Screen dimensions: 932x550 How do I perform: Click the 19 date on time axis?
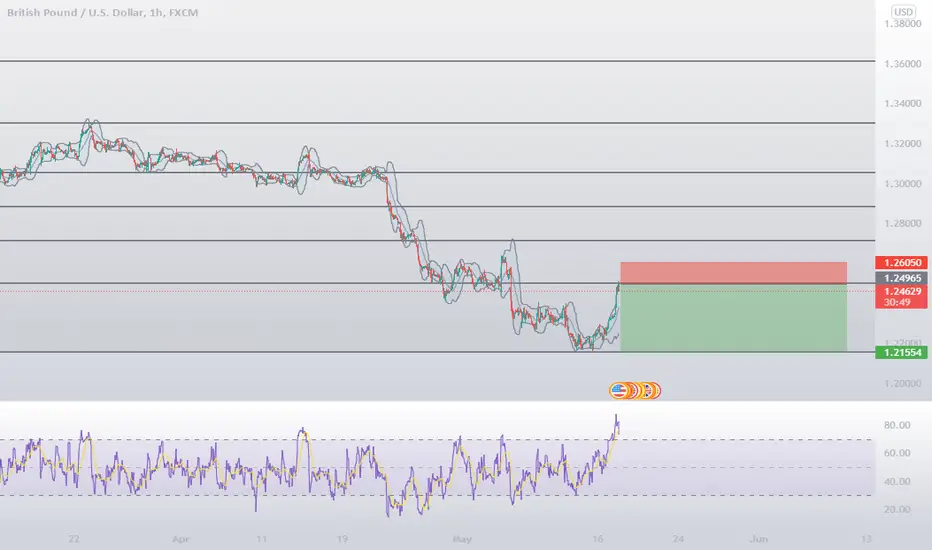342,539
